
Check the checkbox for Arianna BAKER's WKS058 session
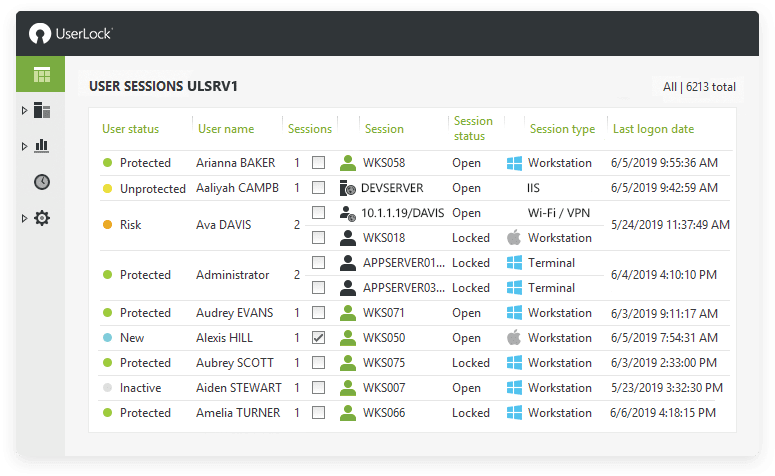(x=319, y=163)
